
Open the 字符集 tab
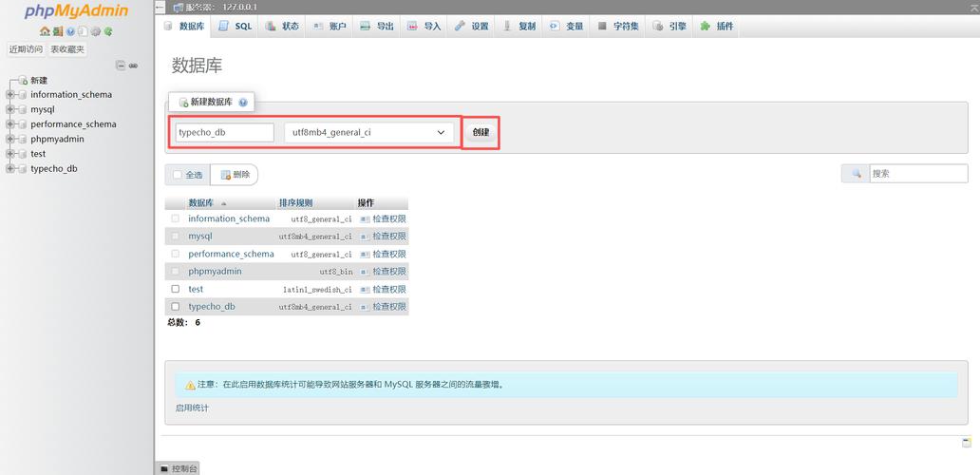(617, 27)
